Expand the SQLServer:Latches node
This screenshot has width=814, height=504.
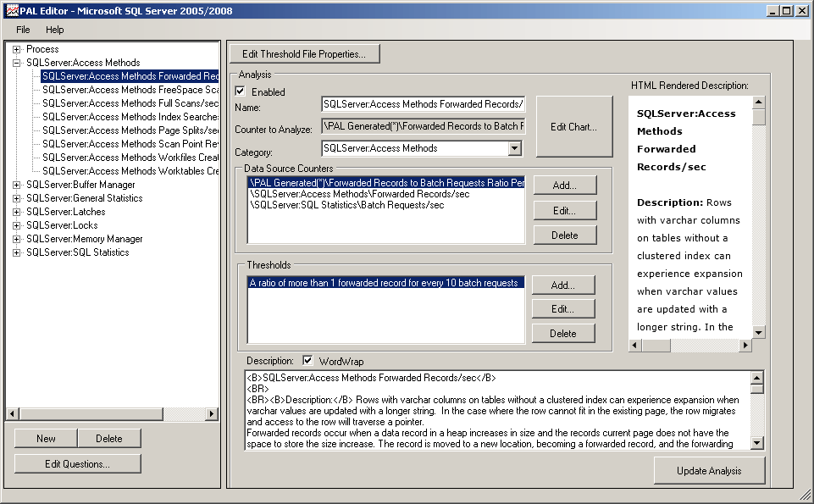coord(17,212)
